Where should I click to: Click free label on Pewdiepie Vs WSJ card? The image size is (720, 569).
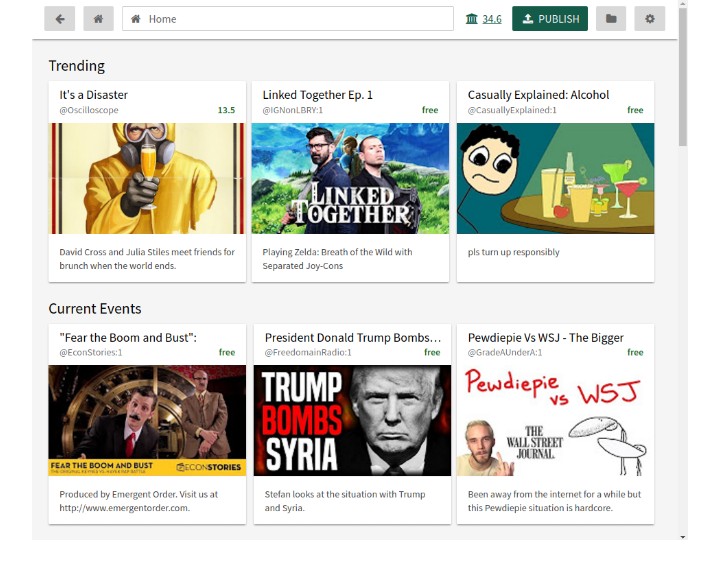tap(635, 352)
